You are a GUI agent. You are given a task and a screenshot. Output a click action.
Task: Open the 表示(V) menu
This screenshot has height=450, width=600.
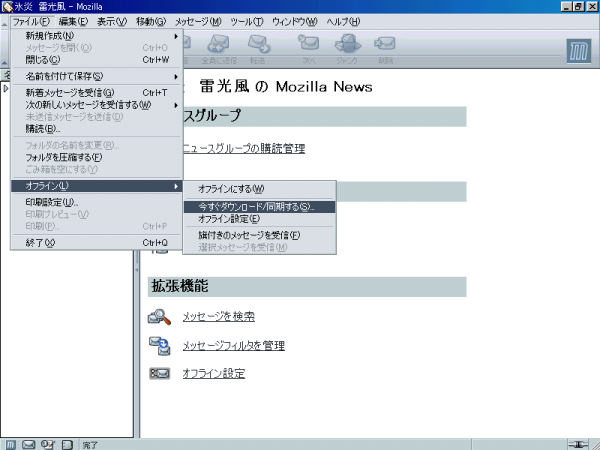(x=112, y=22)
